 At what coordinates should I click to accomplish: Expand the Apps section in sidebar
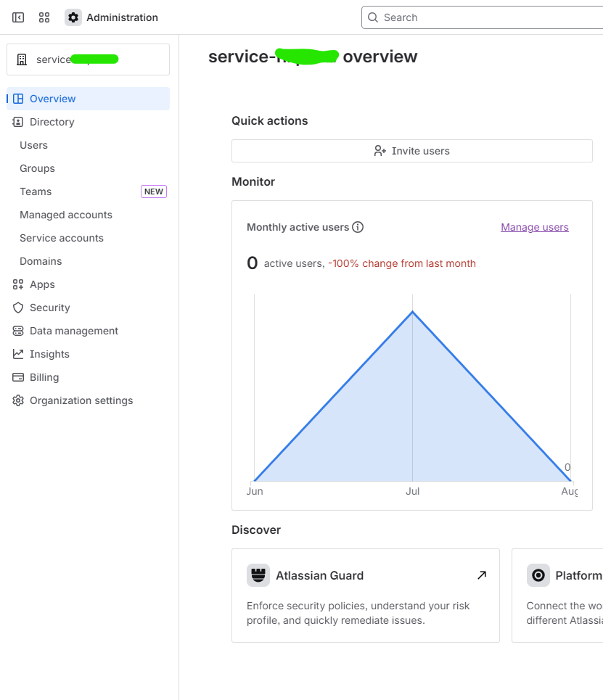point(42,284)
